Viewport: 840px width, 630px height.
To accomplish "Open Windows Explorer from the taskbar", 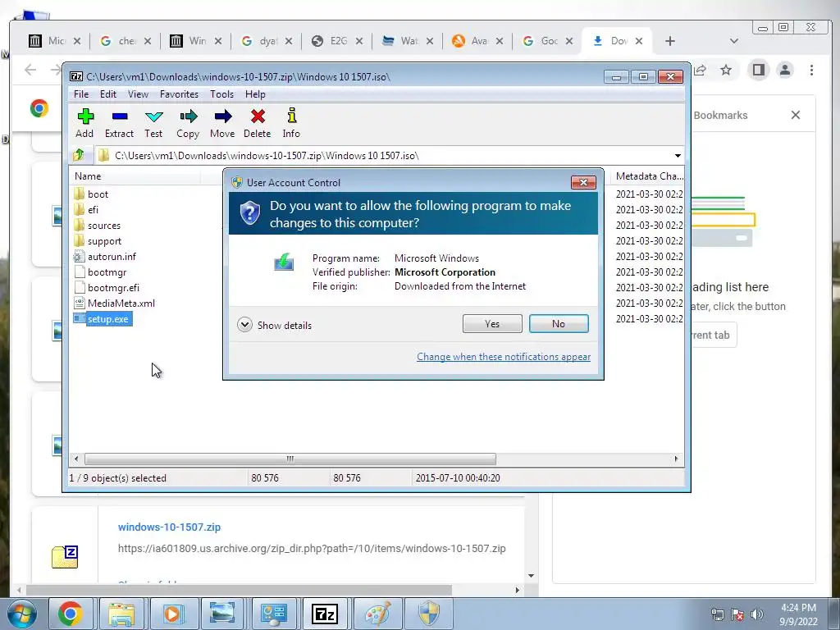I will [x=121, y=614].
